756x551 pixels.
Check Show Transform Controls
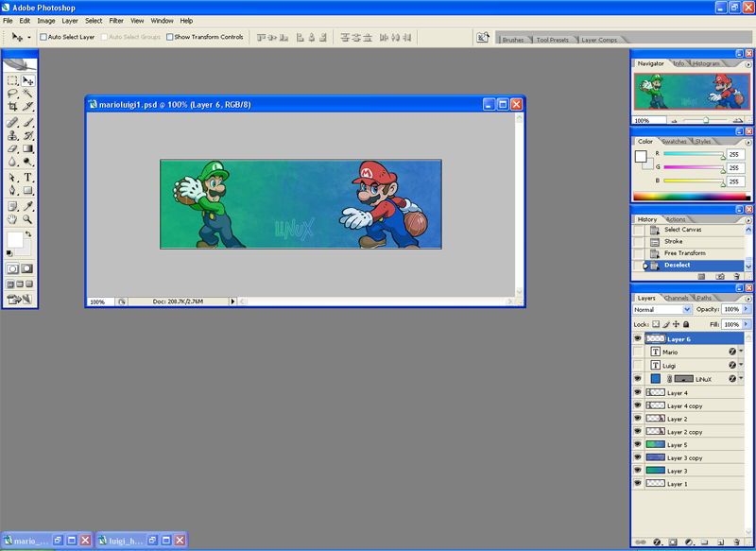coord(170,38)
